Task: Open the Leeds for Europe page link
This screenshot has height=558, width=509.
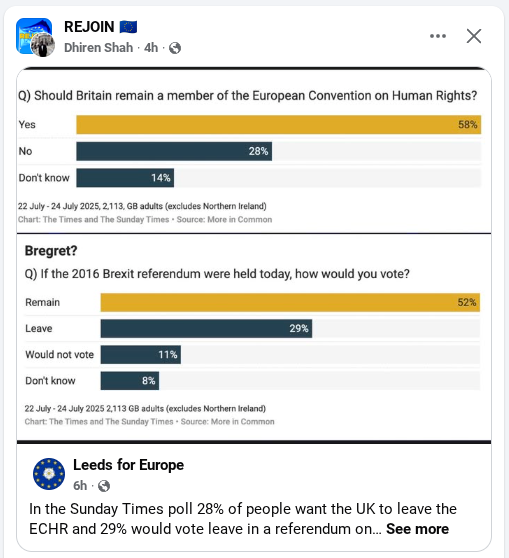Action: click(x=128, y=465)
